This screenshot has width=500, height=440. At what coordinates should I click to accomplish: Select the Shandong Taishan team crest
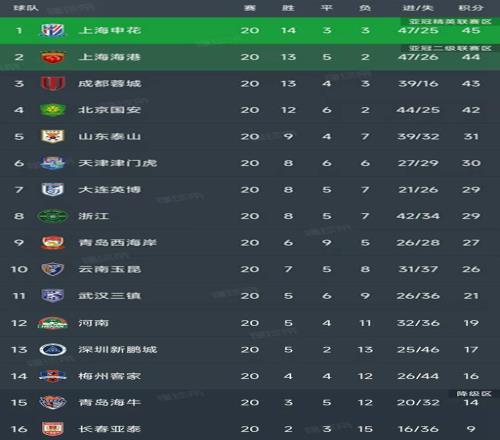click(52, 136)
